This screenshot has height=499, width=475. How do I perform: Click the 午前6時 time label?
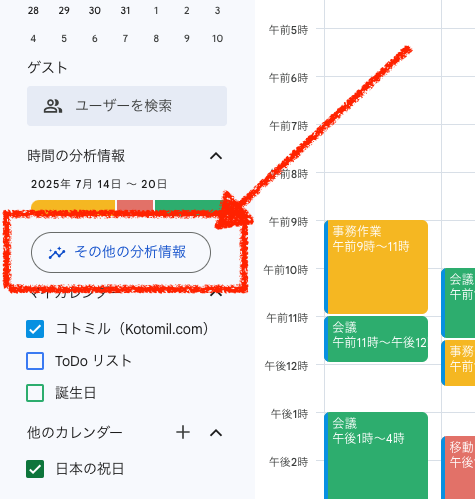288,78
